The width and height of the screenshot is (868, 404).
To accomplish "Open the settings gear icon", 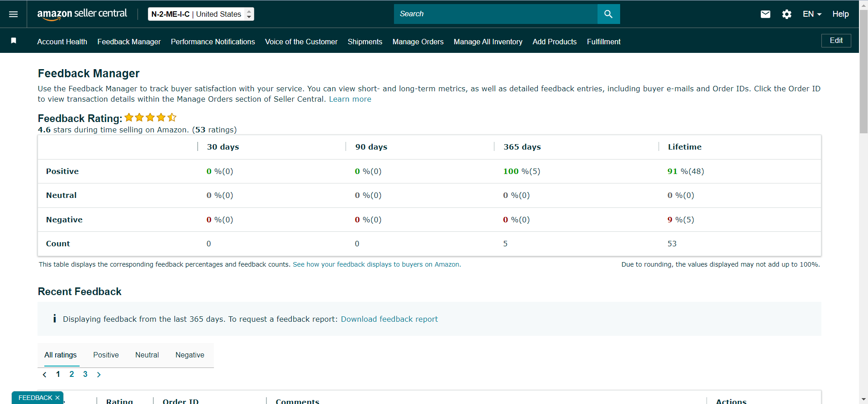I will 787,14.
